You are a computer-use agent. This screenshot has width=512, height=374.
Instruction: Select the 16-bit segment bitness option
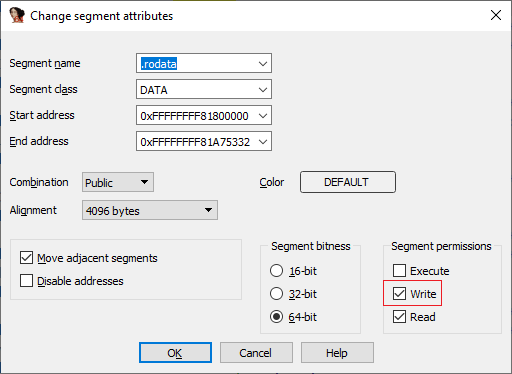[x=276, y=271]
